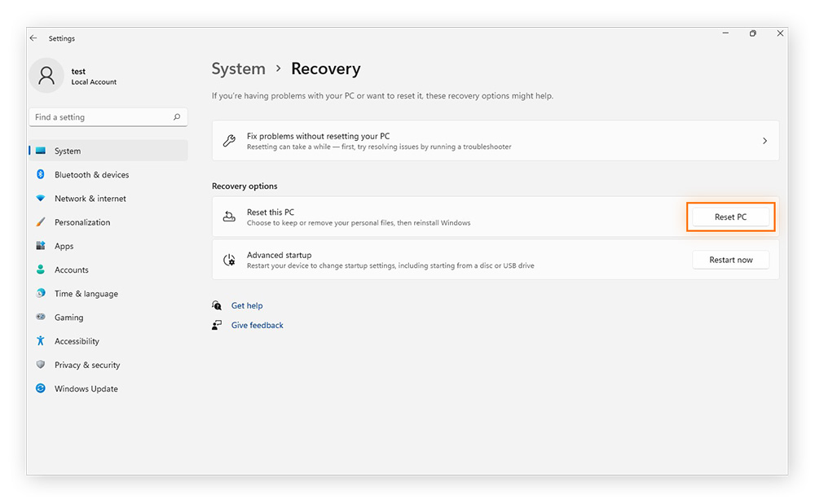Select System in the sidebar
The image size is (815, 504).
pyautogui.click(x=108, y=151)
